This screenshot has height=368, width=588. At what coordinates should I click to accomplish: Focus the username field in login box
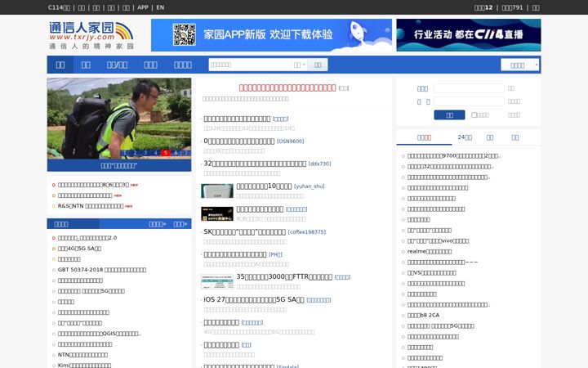click(x=469, y=88)
